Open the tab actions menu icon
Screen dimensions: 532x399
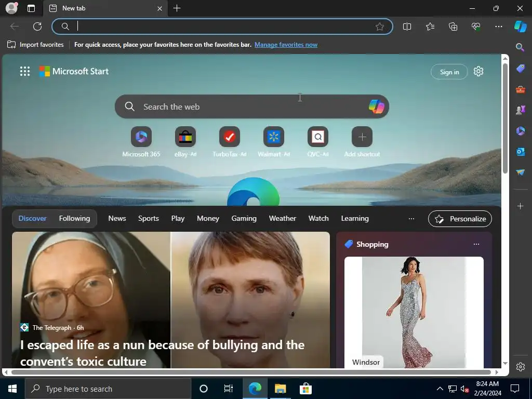pyautogui.click(x=31, y=8)
